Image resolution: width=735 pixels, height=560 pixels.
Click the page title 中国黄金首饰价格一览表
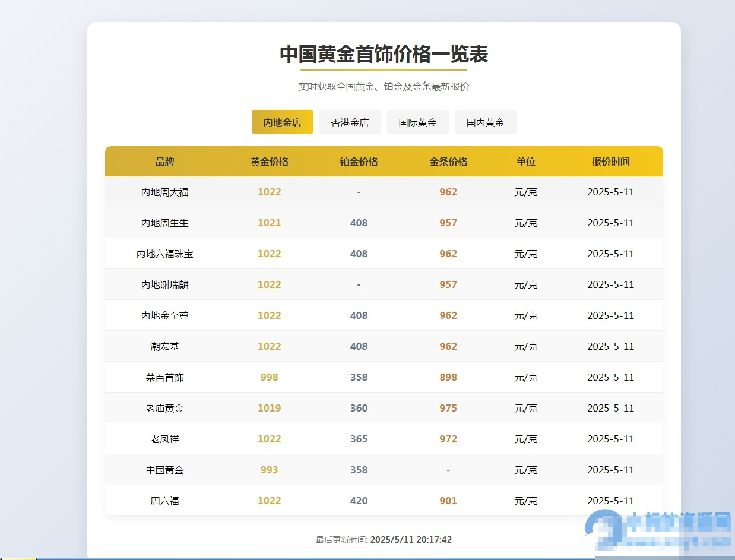(x=384, y=54)
